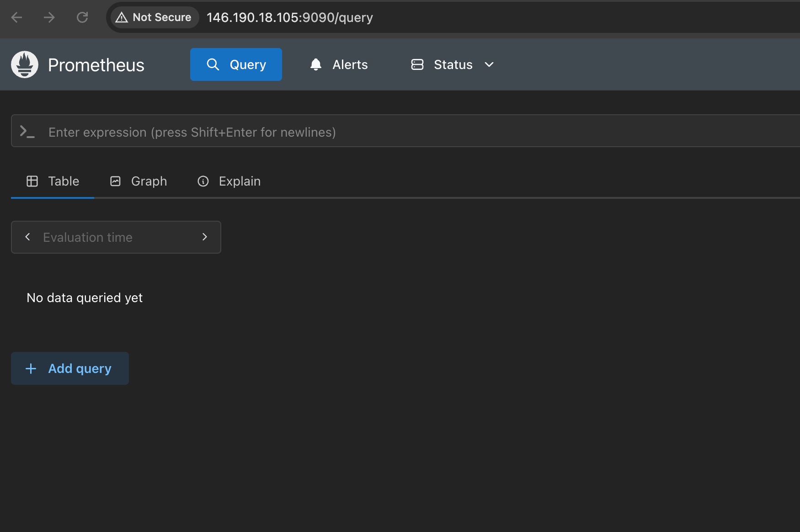Reload the page with refresh icon

(83, 17)
